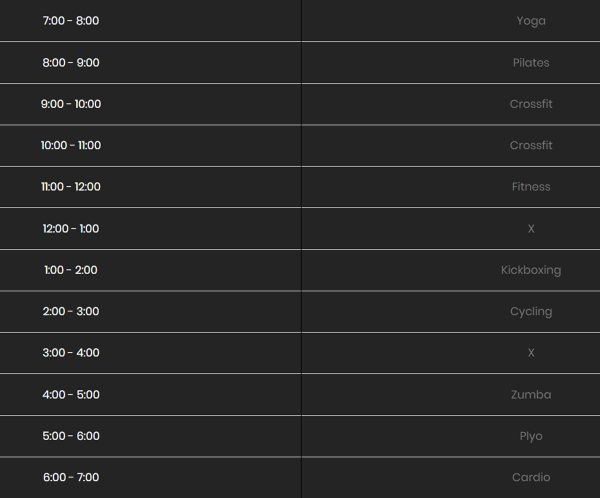Viewport: 600px width, 498px height.
Task: Select the 2:00 - 3:00 time slot
Action: tap(71, 312)
